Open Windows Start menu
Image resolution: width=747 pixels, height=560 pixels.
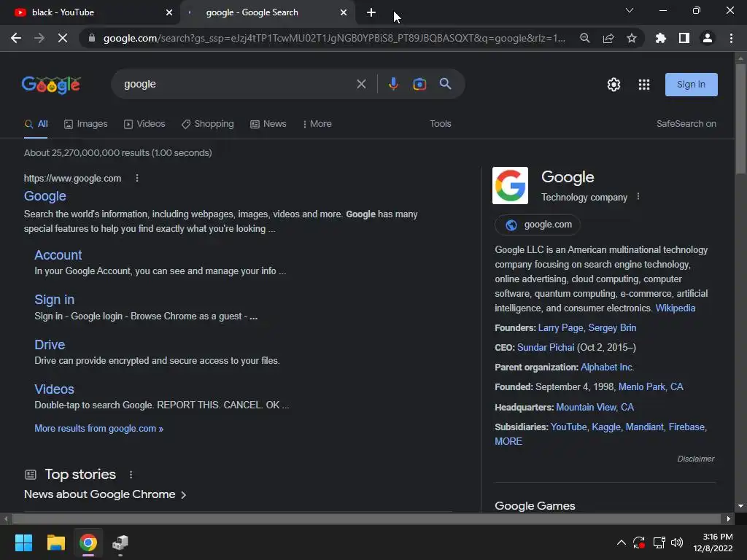(23, 542)
